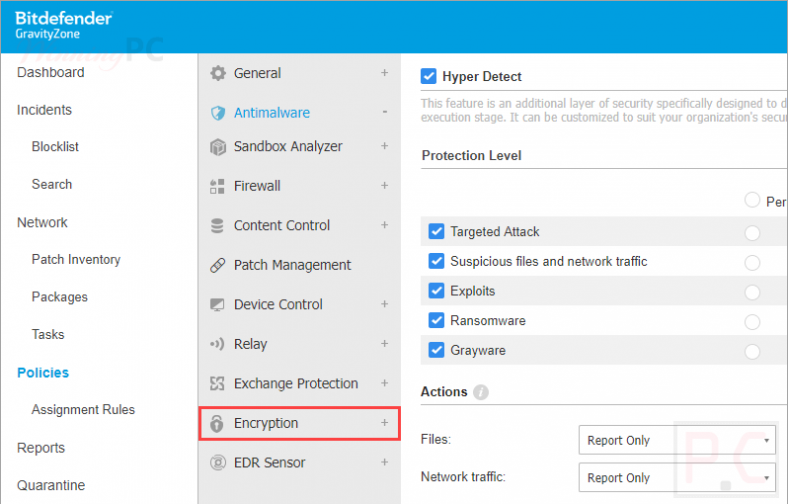The width and height of the screenshot is (788, 504).
Task: Click the Device Control monitor icon
Action: 217,305
